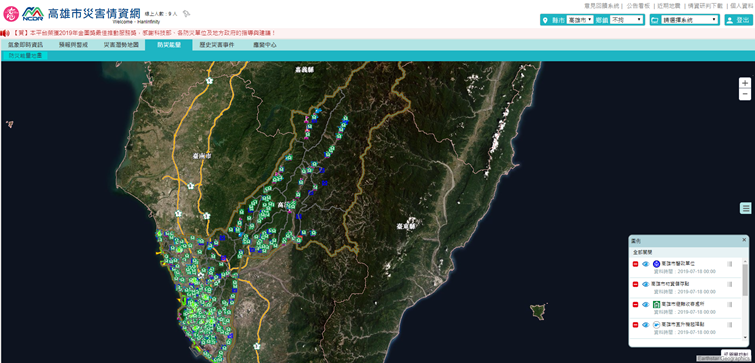Adjust first legend layer opacity slider
Screen dimensions: 755x363
click(729, 264)
